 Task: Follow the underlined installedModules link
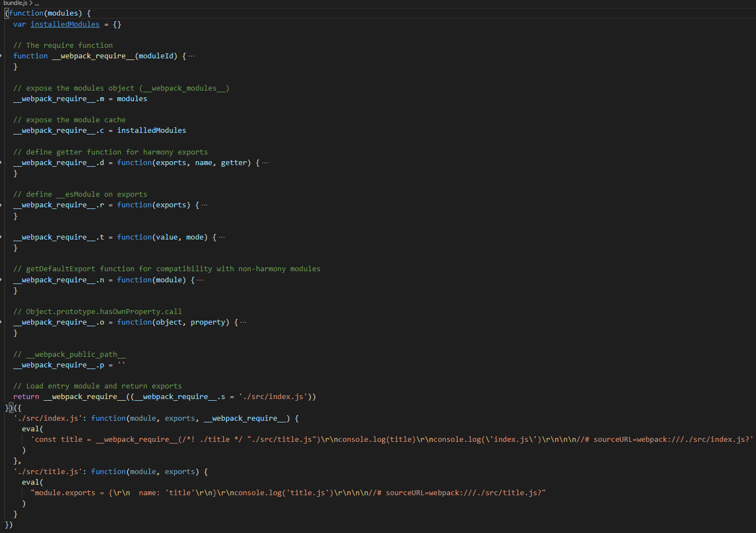65,24
